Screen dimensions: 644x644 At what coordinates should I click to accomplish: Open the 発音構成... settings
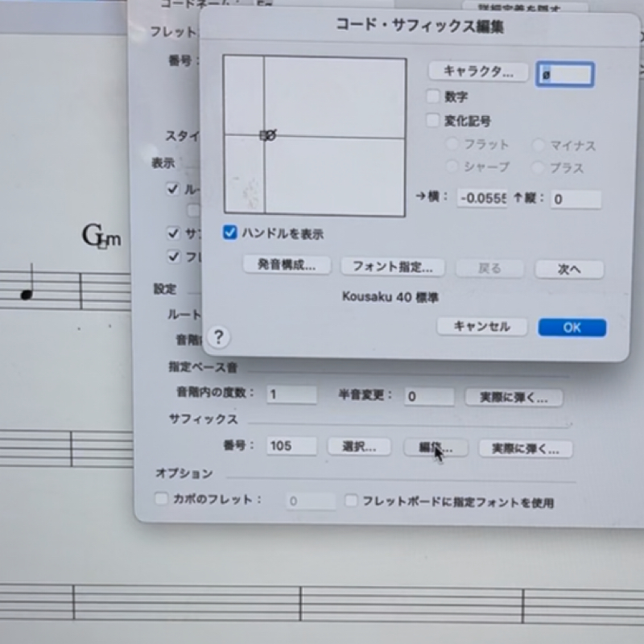click(x=287, y=266)
